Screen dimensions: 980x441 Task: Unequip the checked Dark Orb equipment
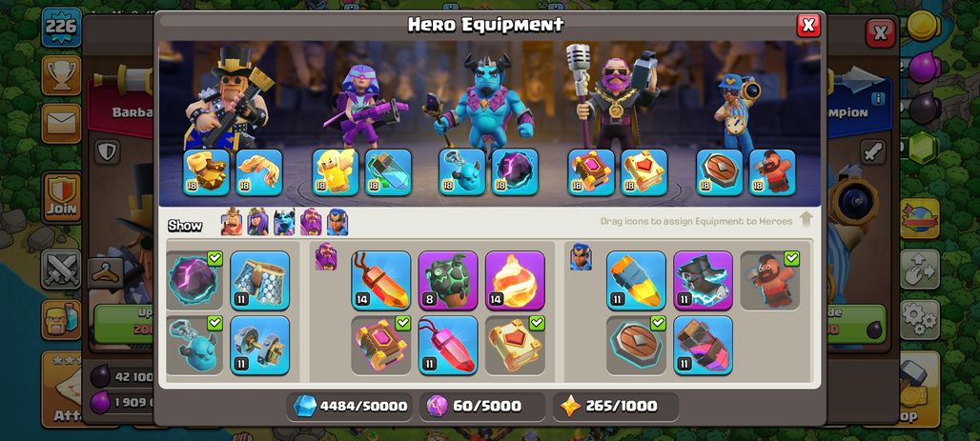[194, 280]
